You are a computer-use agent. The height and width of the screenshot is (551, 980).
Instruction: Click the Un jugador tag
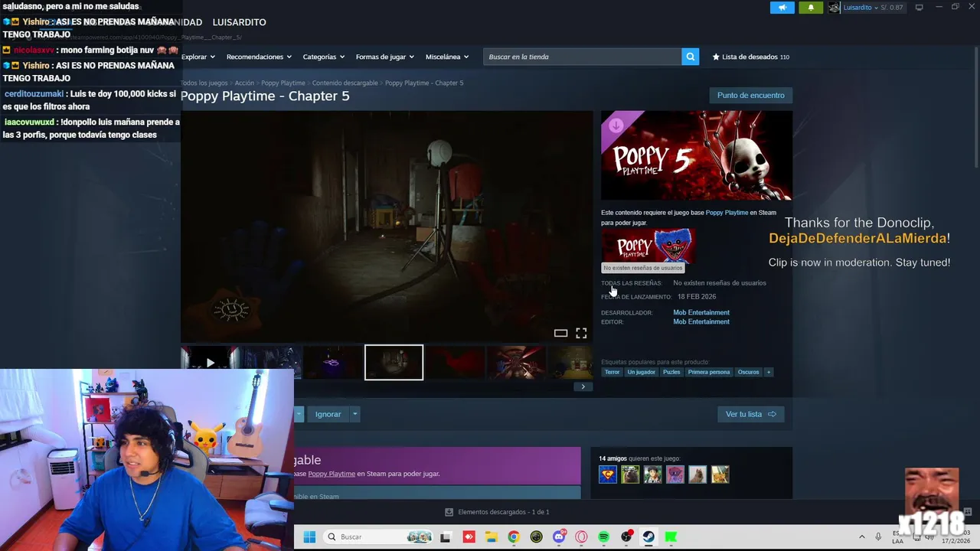click(641, 372)
